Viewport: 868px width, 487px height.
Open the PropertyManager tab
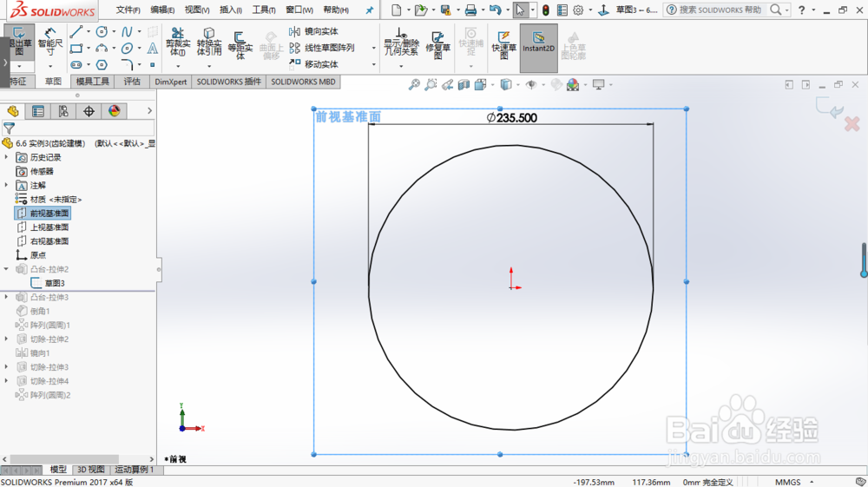tap(38, 111)
